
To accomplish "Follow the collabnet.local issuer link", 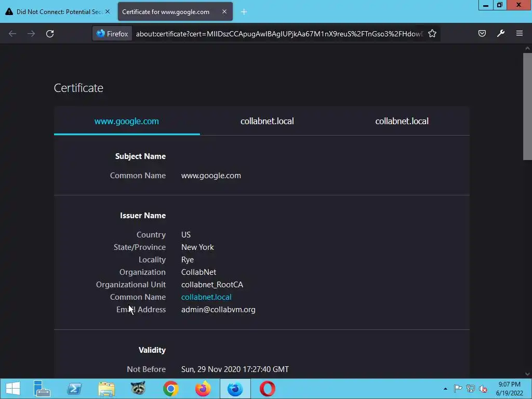I will click(x=206, y=297).
